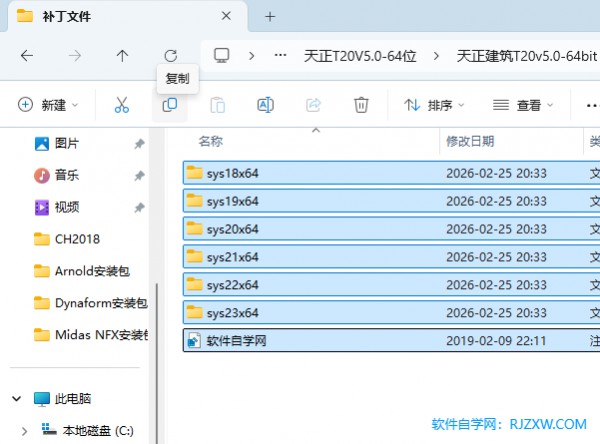Go back with the left arrow
This screenshot has height=444, width=600.
[x=27, y=56]
